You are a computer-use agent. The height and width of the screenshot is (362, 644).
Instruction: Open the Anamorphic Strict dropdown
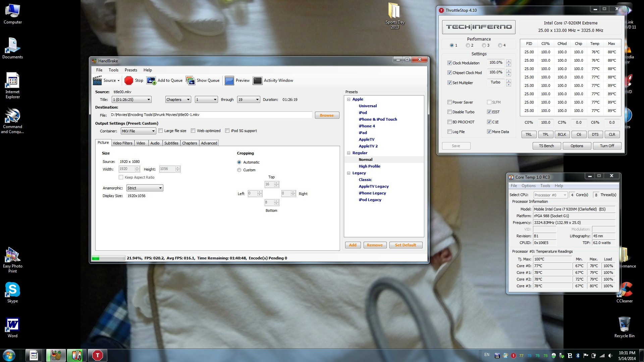click(145, 188)
